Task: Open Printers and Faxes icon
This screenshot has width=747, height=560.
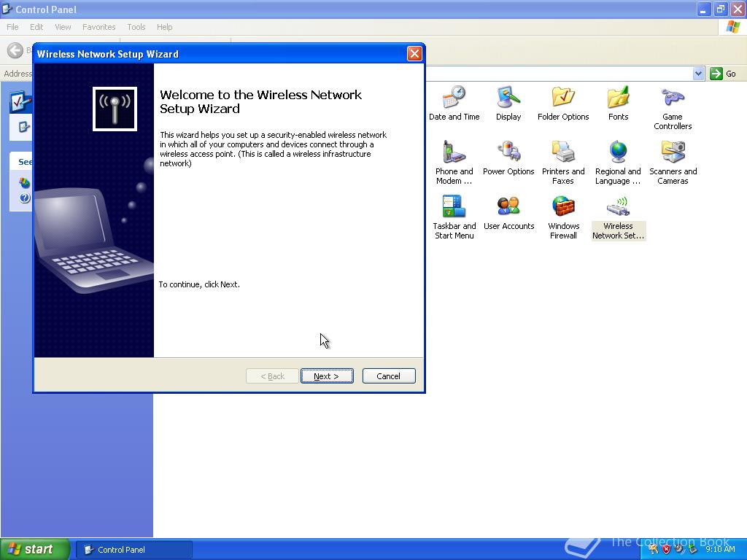Action: click(563, 163)
